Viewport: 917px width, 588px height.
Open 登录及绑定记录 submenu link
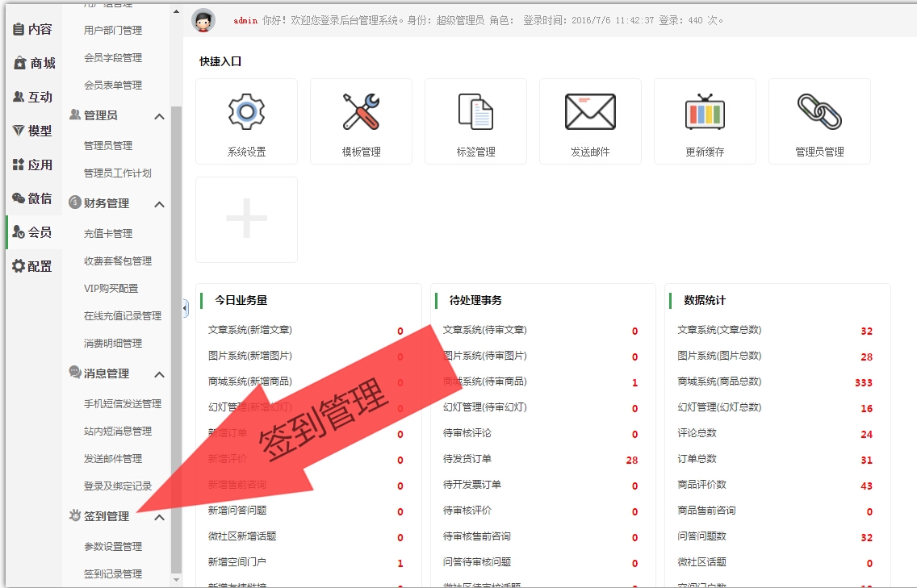point(118,486)
